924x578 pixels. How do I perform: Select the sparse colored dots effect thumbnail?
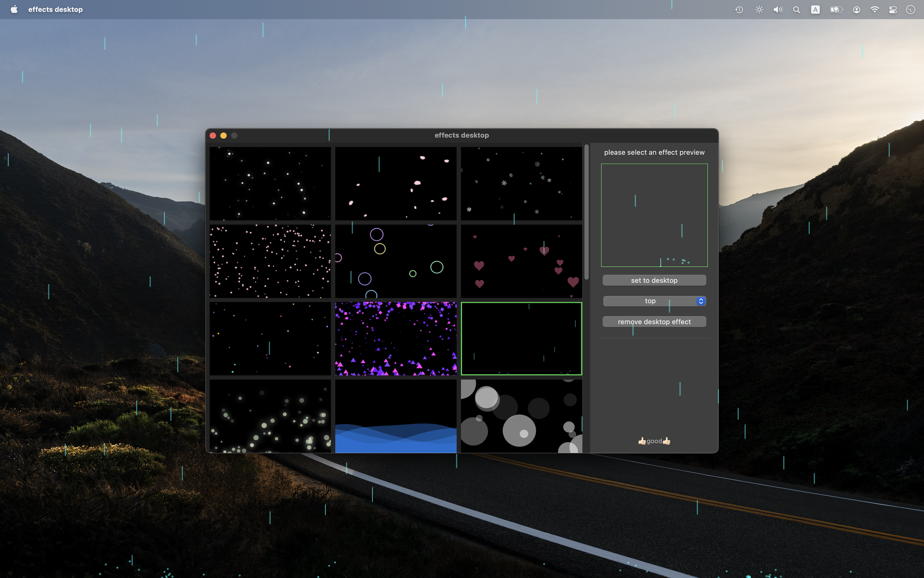(x=270, y=339)
